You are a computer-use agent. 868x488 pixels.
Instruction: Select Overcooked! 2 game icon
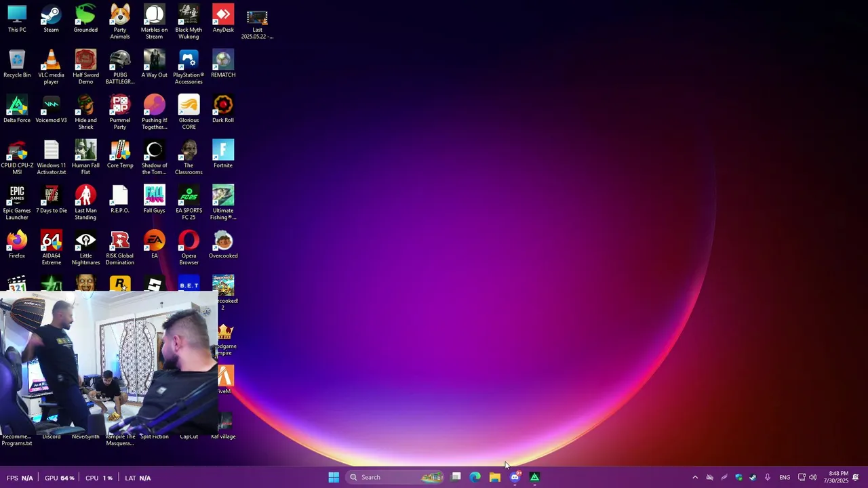click(225, 293)
